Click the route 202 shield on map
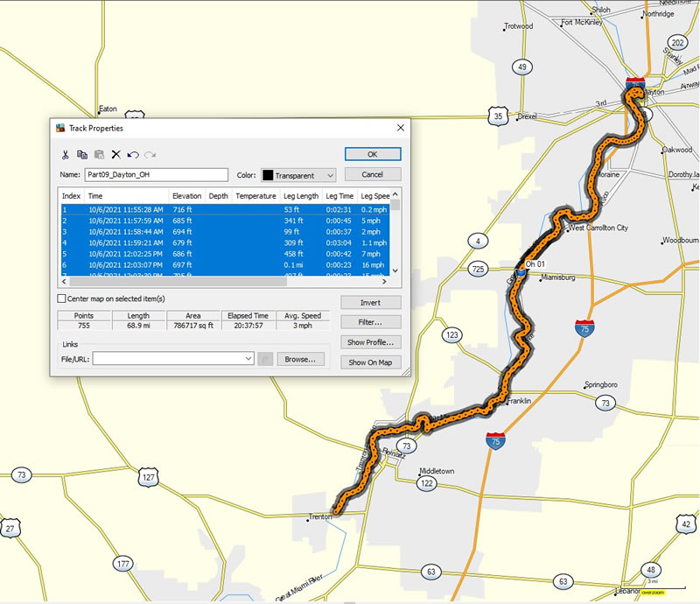Viewport: 700px width, 604px height. [x=677, y=43]
